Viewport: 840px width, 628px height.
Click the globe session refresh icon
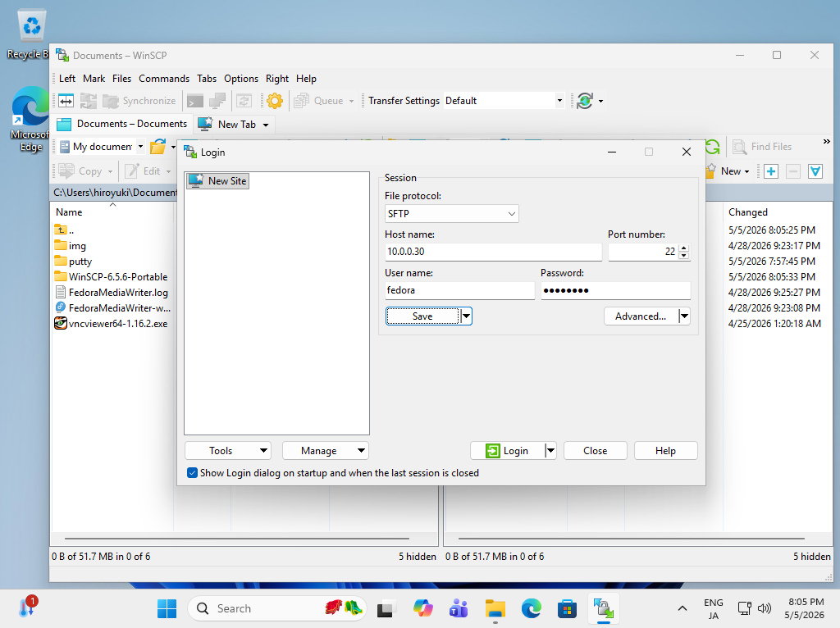[585, 101]
